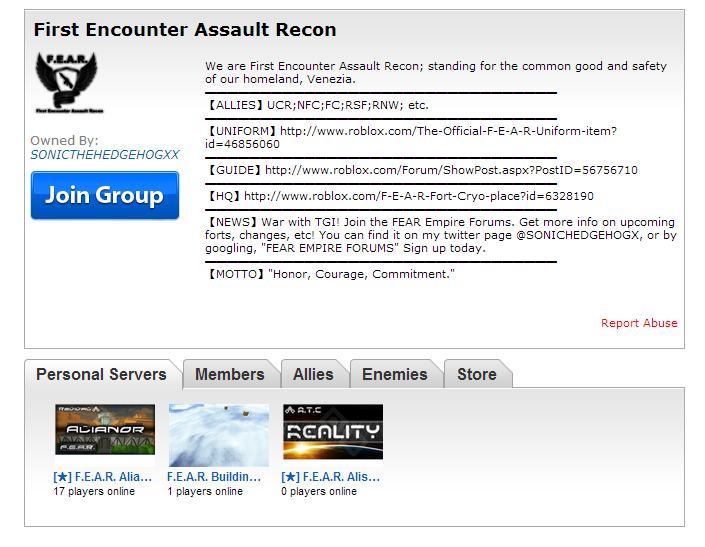This screenshot has height=547, width=705.
Task: Go to the Store tab
Action: click(x=476, y=375)
